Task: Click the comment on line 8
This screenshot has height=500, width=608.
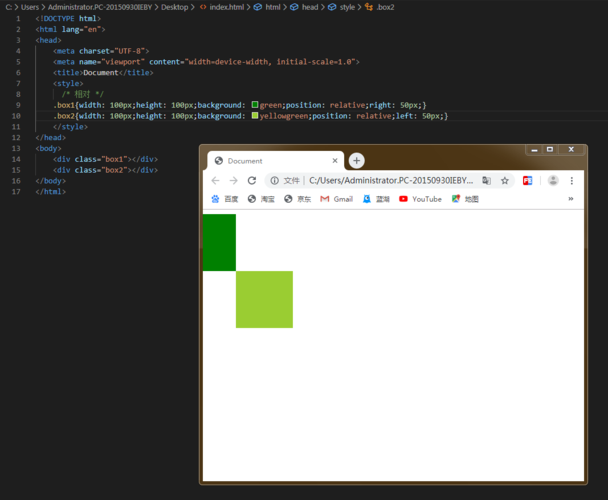Action: [x=83, y=94]
